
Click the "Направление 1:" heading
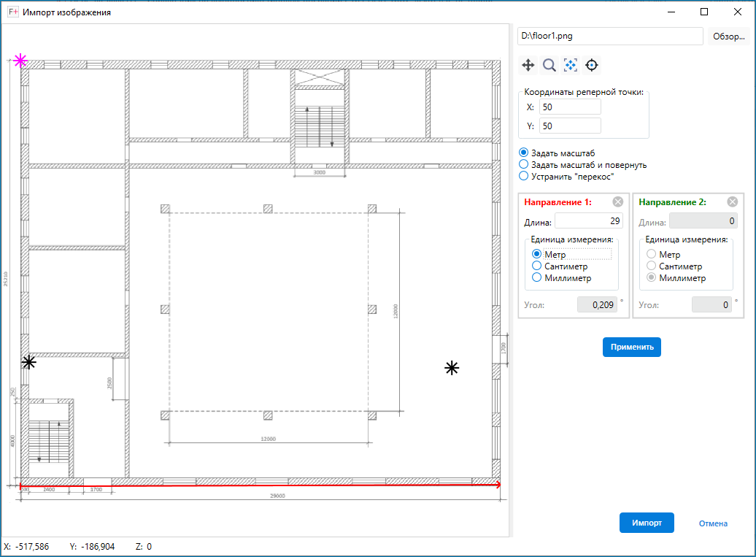point(558,202)
